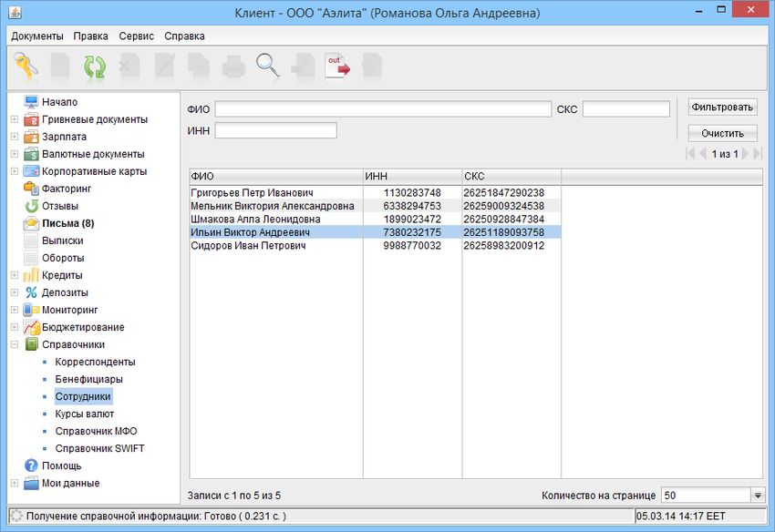
Task: Open the Помощь help section
Action: (x=61, y=465)
